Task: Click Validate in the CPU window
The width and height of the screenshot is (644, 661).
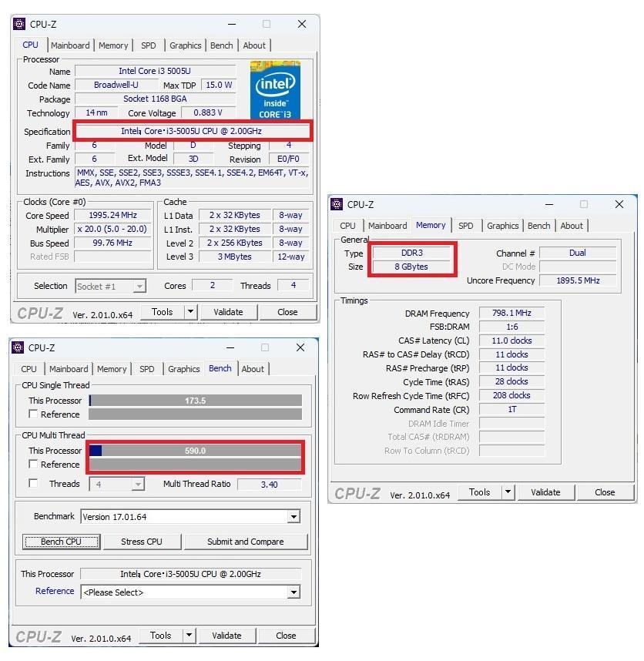Action: click(228, 312)
